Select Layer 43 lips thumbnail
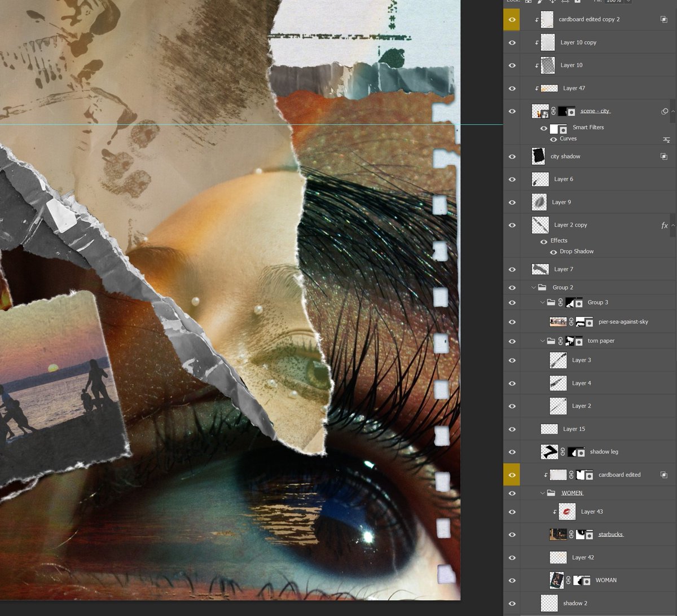The image size is (677, 616). (567, 512)
